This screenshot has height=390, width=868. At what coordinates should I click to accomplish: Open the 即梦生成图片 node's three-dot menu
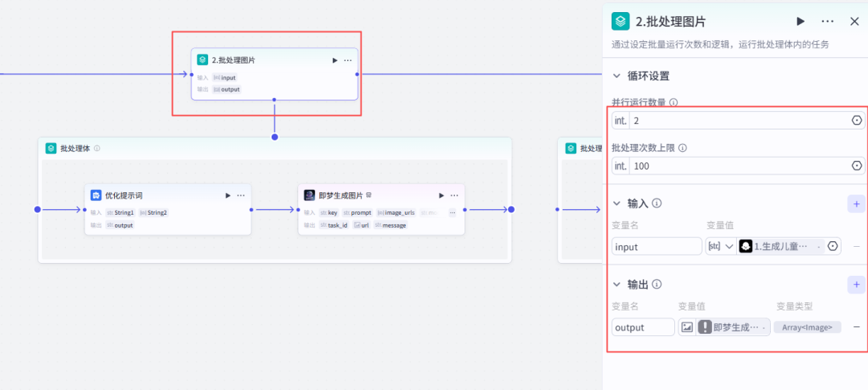click(454, 195)
